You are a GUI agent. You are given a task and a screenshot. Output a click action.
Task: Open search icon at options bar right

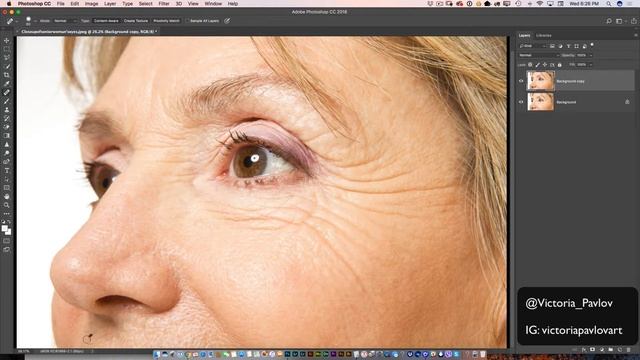coord(609,21)
